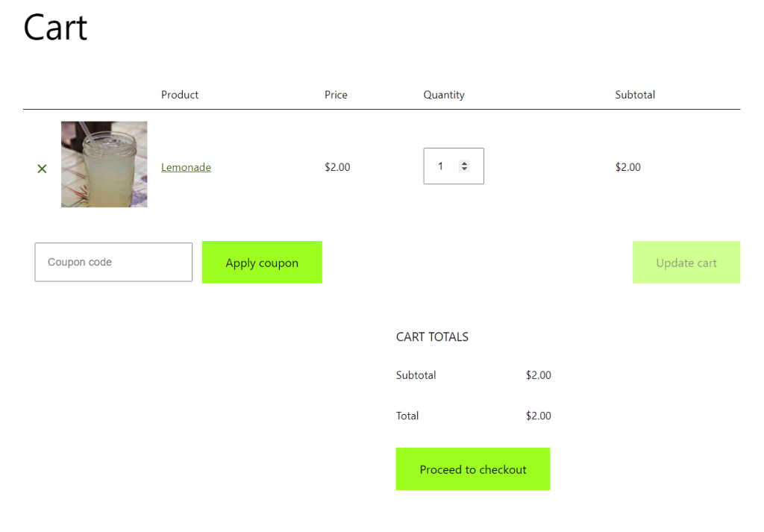
Task: Click into the Coupon code field
Action: pyautogui.click(x=113, y=262)
